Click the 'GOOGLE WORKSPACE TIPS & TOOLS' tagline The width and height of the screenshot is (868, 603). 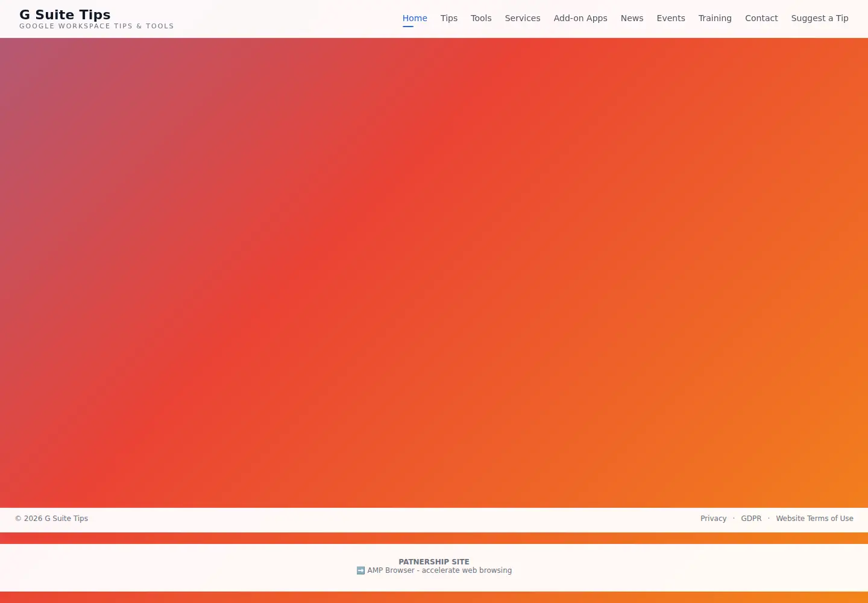coord(96,26)
